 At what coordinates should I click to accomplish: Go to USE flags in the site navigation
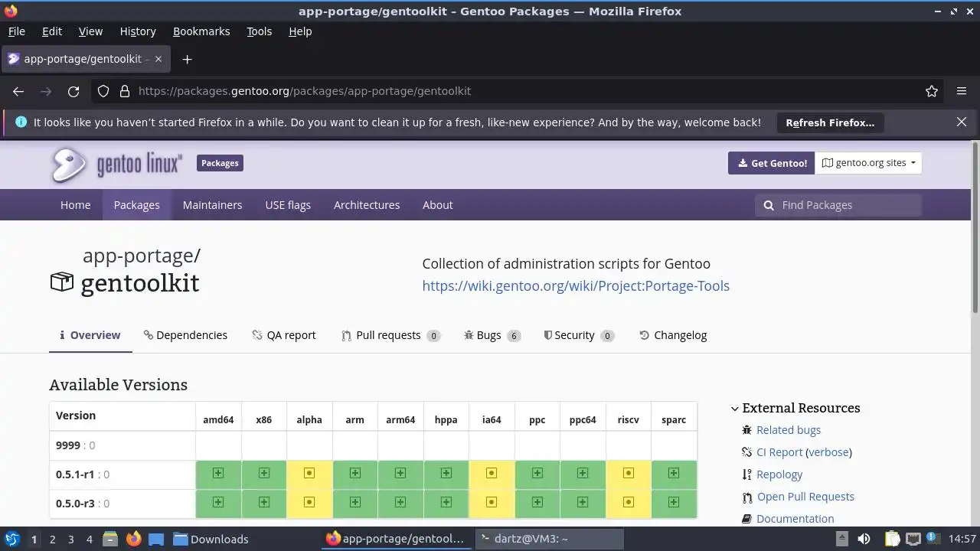point(288,205)
